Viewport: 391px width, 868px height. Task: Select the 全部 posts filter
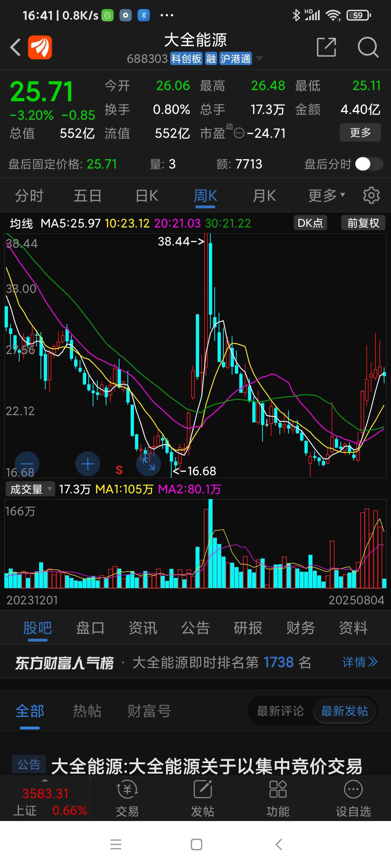click(x=30, y=711)
